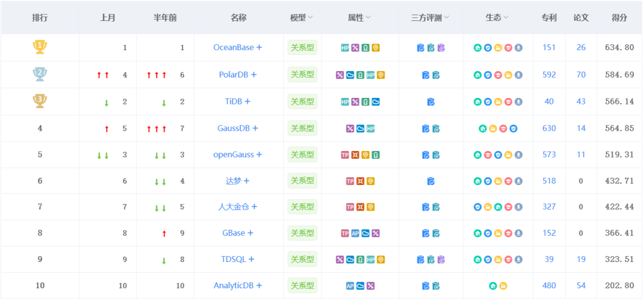
Task: Click the blue cloud icon in TiDB row
Action: tap(376, 101)
